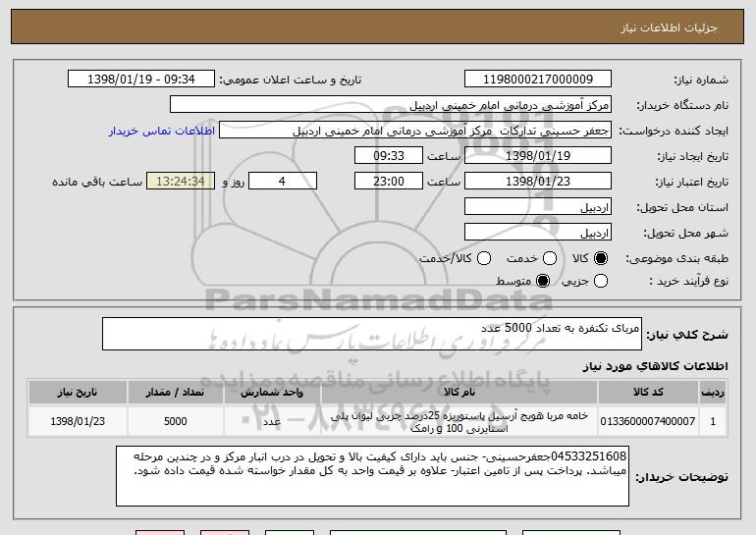Click the buyer organization name field

(x=391, y=105)
